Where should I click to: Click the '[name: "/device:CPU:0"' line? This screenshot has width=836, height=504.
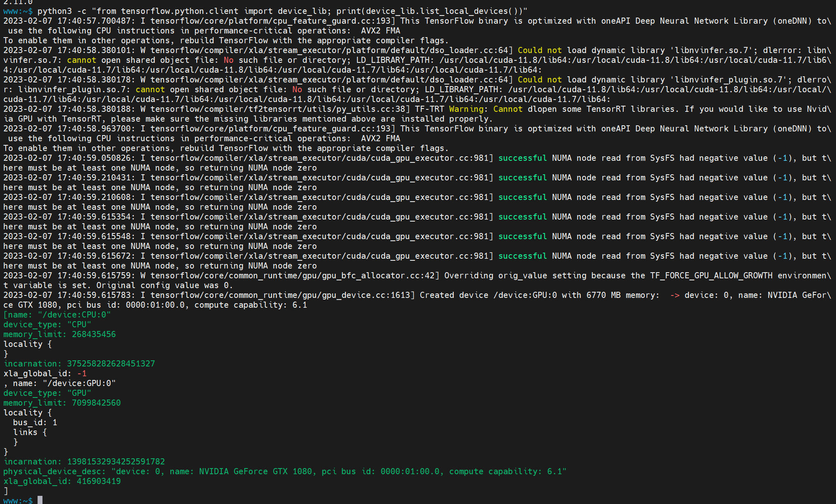[x=57, y=315]
